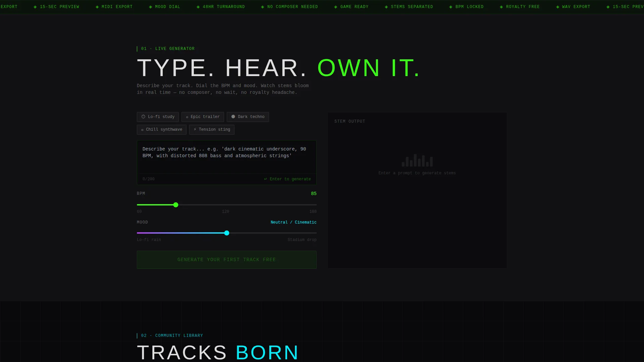Select the Lo-fi study preset chip
644x362 pixels.
tap(158, 117)
